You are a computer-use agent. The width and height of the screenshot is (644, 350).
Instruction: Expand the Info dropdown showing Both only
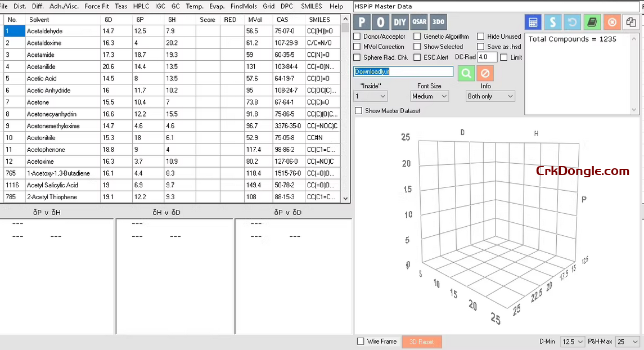pos(490,96)
